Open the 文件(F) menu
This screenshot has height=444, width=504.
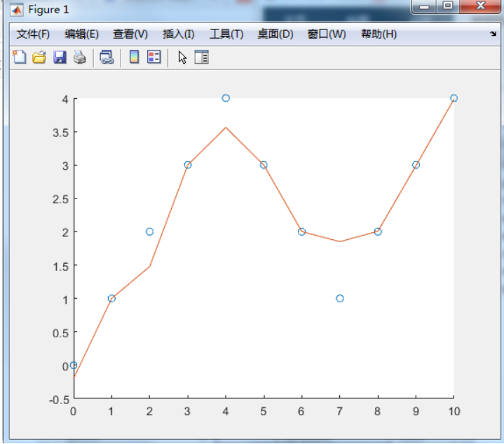[33, 34]
